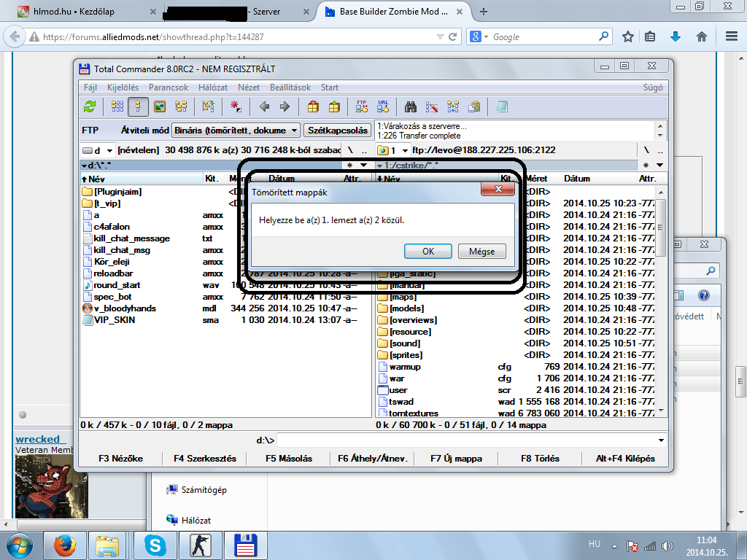747x560 pixels.
Task: Confirm dialog with OK button
Action: (427, 251)
